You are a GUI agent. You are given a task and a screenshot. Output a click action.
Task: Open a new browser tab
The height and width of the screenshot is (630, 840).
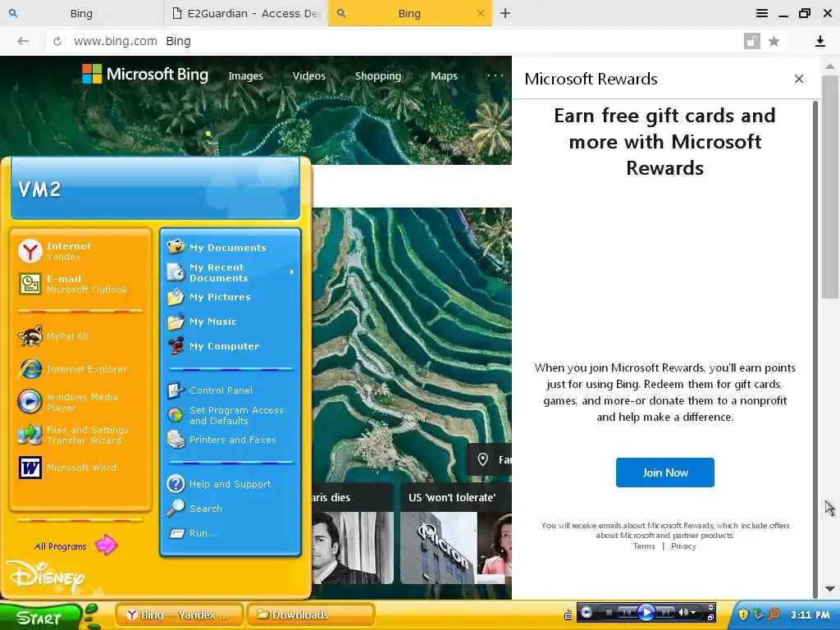point(505,13)
